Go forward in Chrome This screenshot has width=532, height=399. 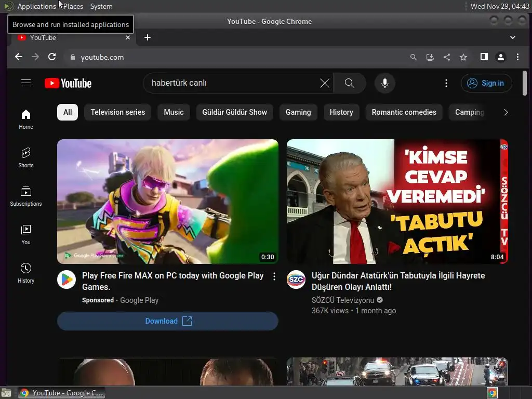35,57
